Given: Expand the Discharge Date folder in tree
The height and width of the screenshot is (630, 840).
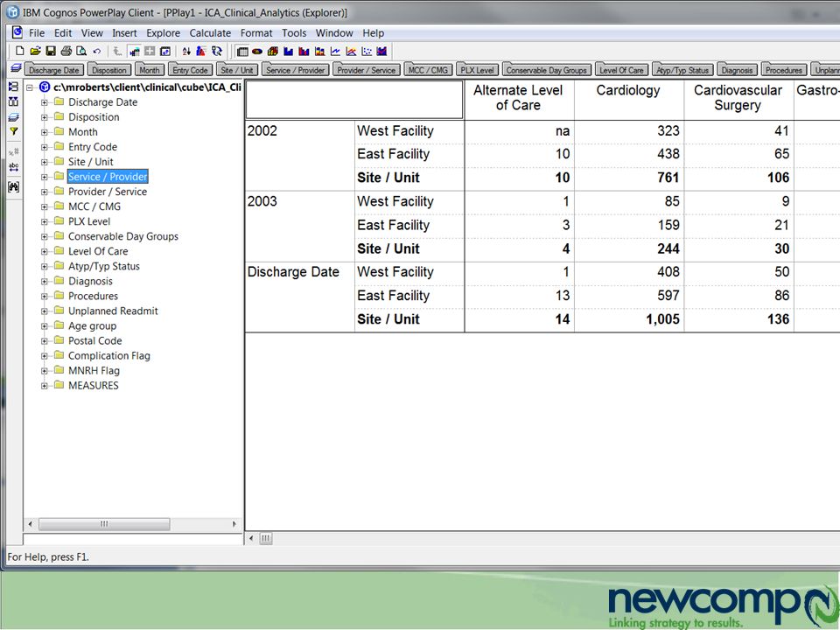Looking at the screenshot, I should pos(45,102).
